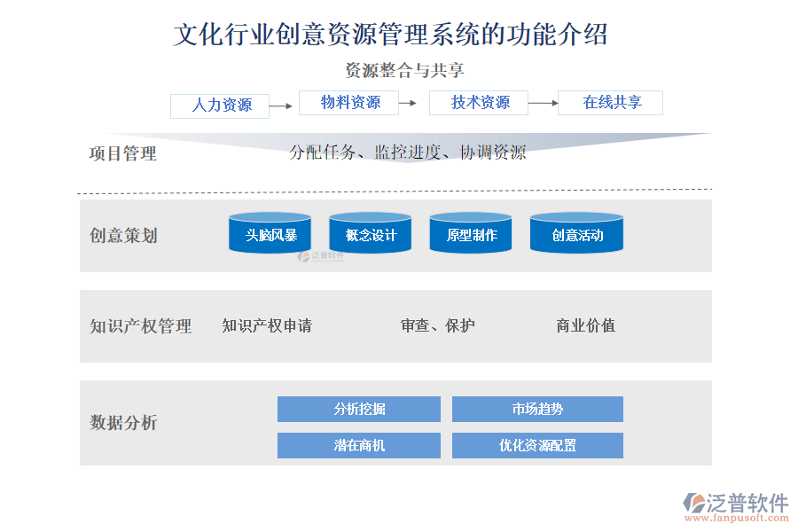Open the 原型制作 cylinder icon
The width and height of the screenshot is (798, 532).
471,234
